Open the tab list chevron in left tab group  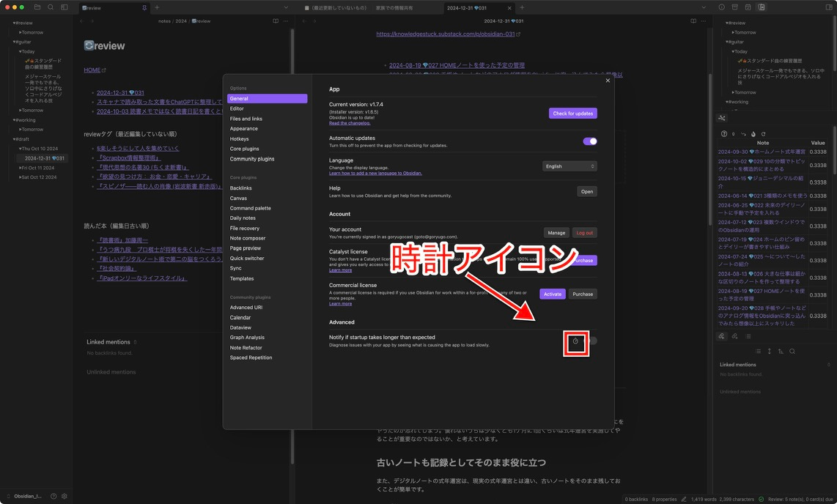point(286,7)
